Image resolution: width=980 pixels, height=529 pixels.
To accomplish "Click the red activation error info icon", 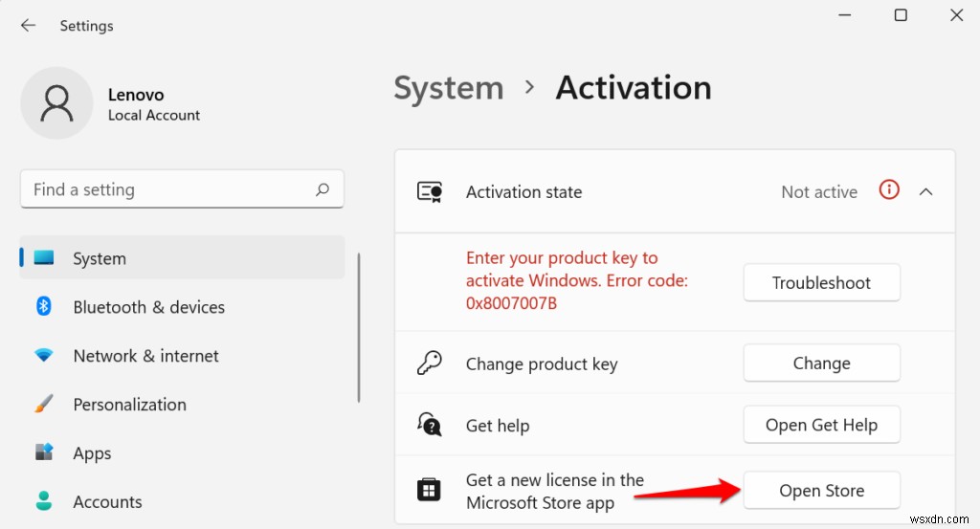I will (x=889, y=190).
